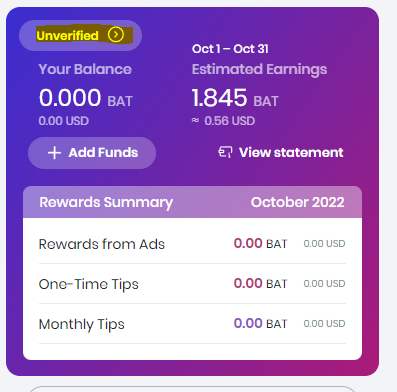Viewport: 397px width, 392px height.
Task: Open the View statement link
Action: pos(281,152)
